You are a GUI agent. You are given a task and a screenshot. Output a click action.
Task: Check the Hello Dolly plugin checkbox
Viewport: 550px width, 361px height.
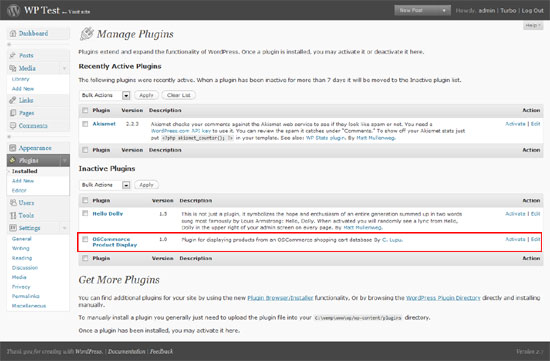click(85, 213)
